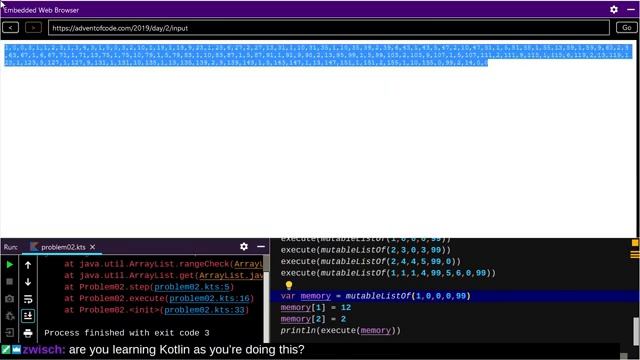
Task: Move down the stack trace
Action: (x=28, y=282)
